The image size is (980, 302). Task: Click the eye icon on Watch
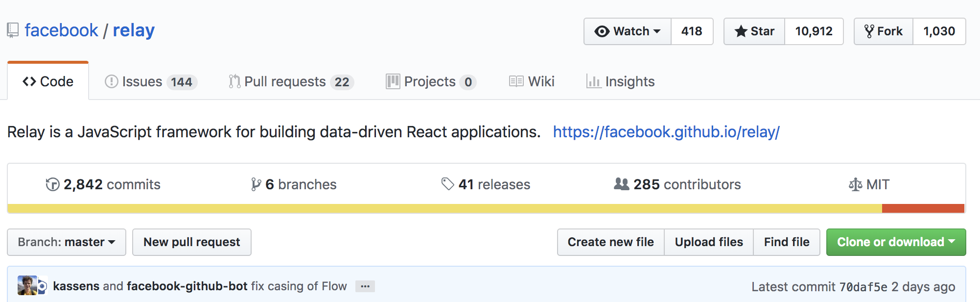602,31
